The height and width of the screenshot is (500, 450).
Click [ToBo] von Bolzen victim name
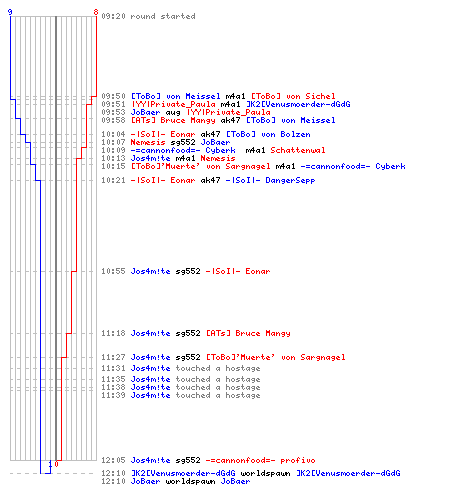tap(268, 134)
